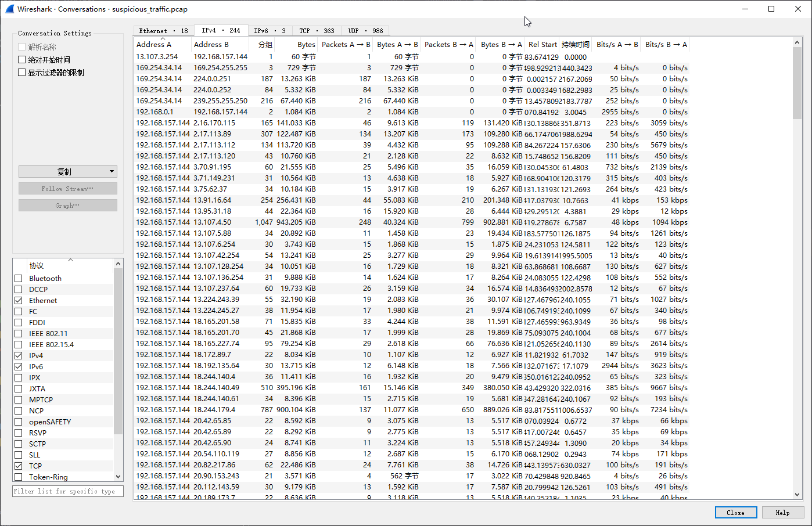
Task: Uncheck the TCP protocol checkbox
Action: (19, 466)
